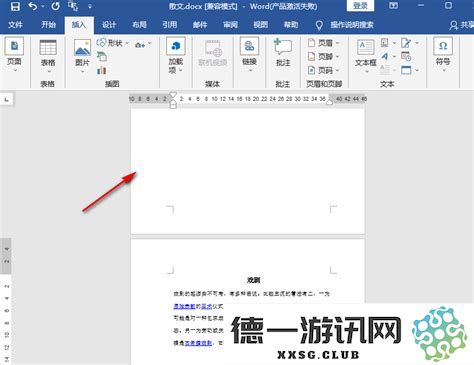Open the 文件 tab

click(15, 25)
